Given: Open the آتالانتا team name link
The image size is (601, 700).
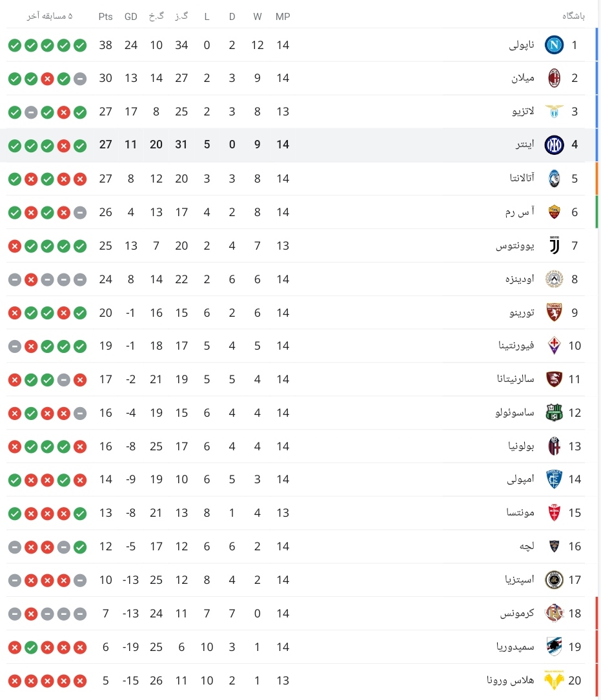Looking at the screenshot, I should pyautogui.click(x=522, y=178).
